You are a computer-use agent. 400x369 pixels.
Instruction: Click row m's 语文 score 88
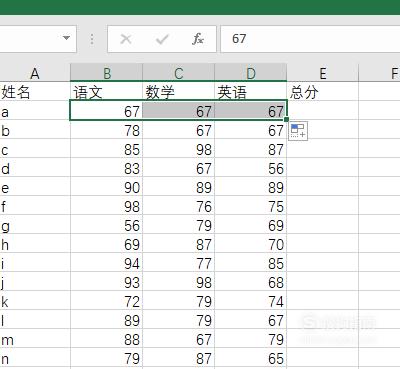click(x=107, y=339)
